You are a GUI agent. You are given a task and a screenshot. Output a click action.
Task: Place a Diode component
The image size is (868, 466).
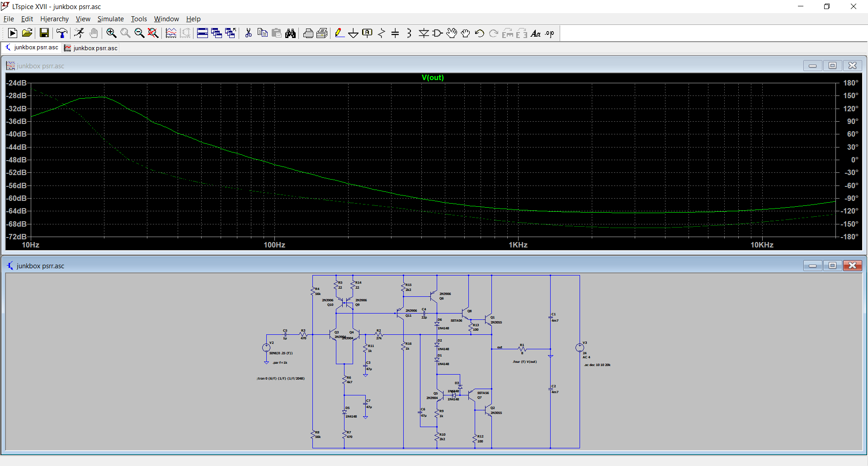(424, 33)
